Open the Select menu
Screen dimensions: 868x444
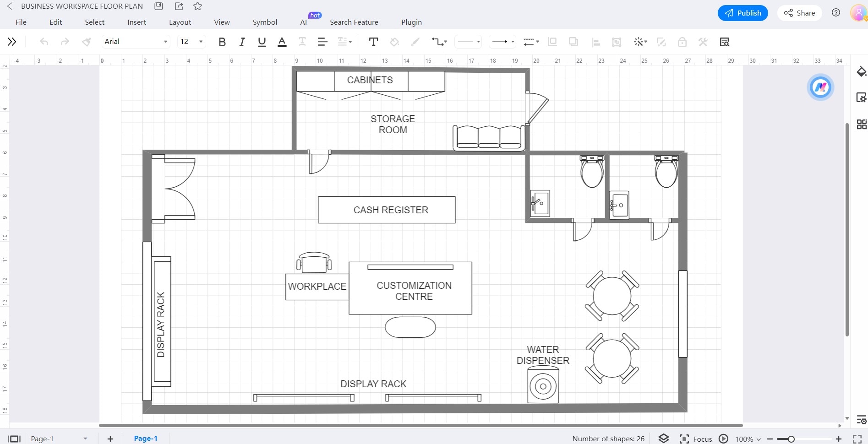coord(94,22)
